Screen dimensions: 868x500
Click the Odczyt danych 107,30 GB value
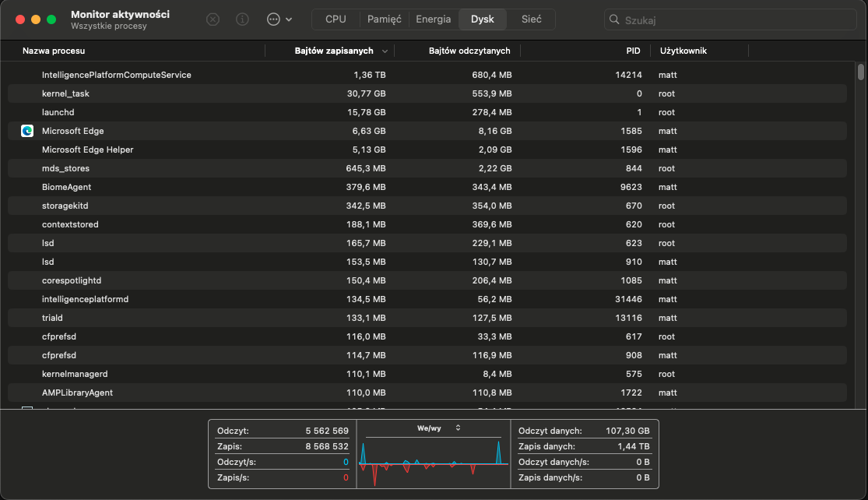[x=627, y=431]
